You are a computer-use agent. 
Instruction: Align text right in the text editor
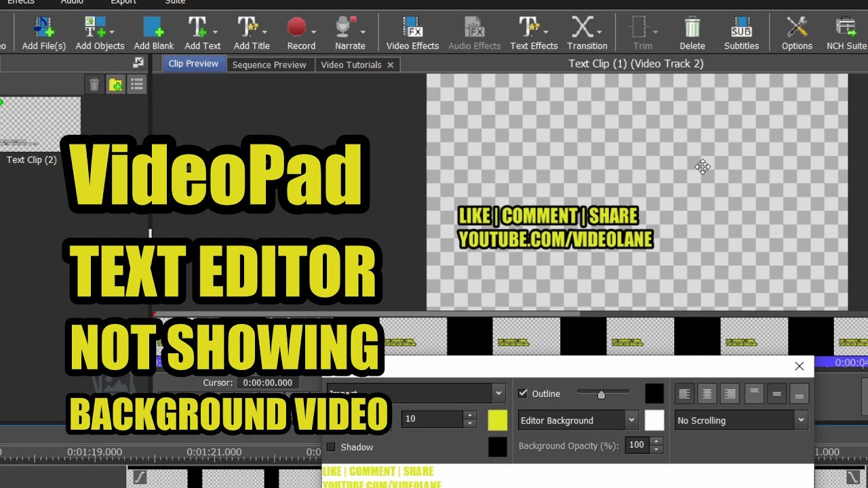point(730,394)
